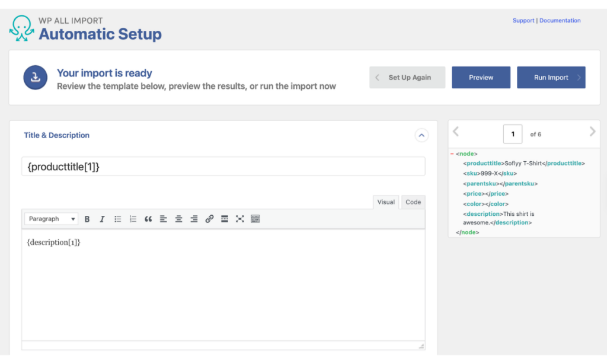Align text center
This screenshot has width=607, height=364.
point(178,219)
